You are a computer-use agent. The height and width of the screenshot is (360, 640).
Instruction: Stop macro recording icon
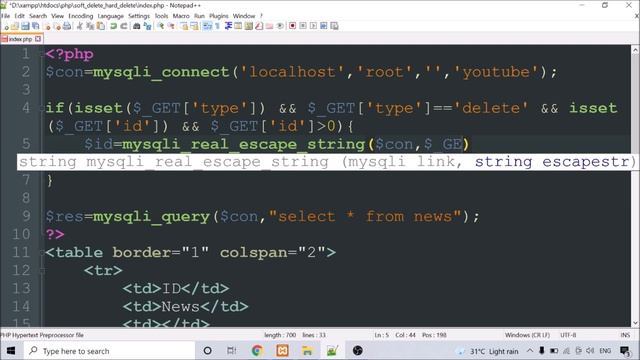(303, 26)
